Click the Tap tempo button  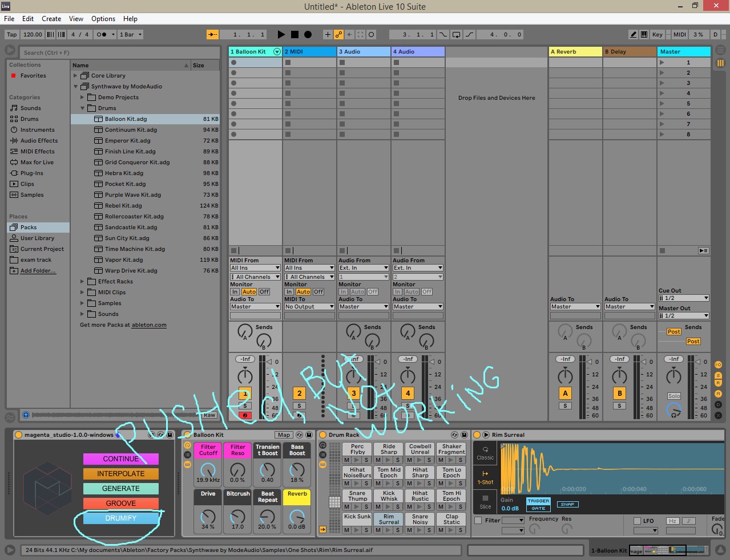tap(11, 34)
